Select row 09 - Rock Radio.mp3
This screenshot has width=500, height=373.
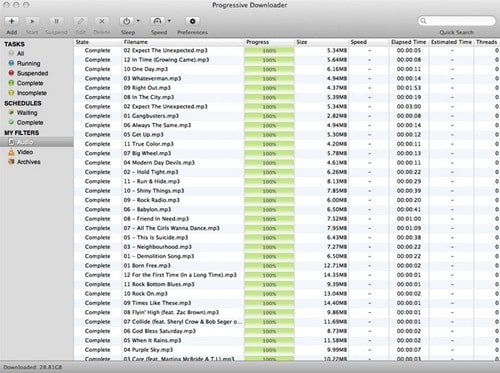pos(287,200)
